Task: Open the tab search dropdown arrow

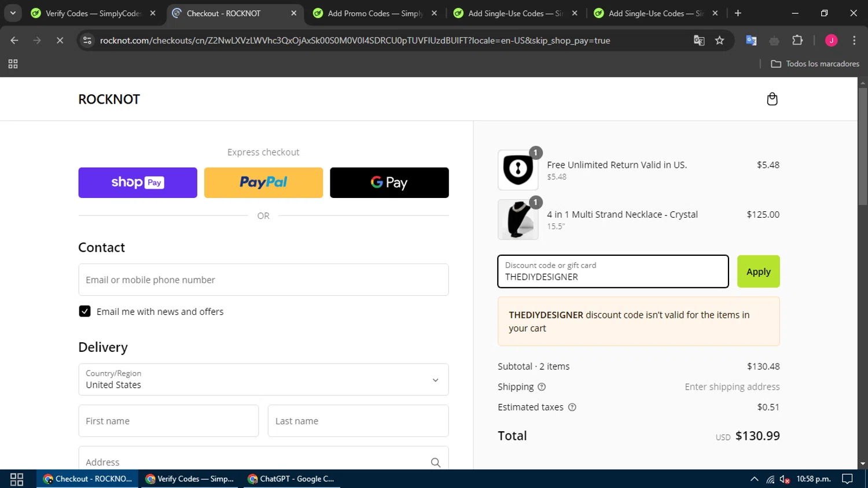Action: (13, 13)
